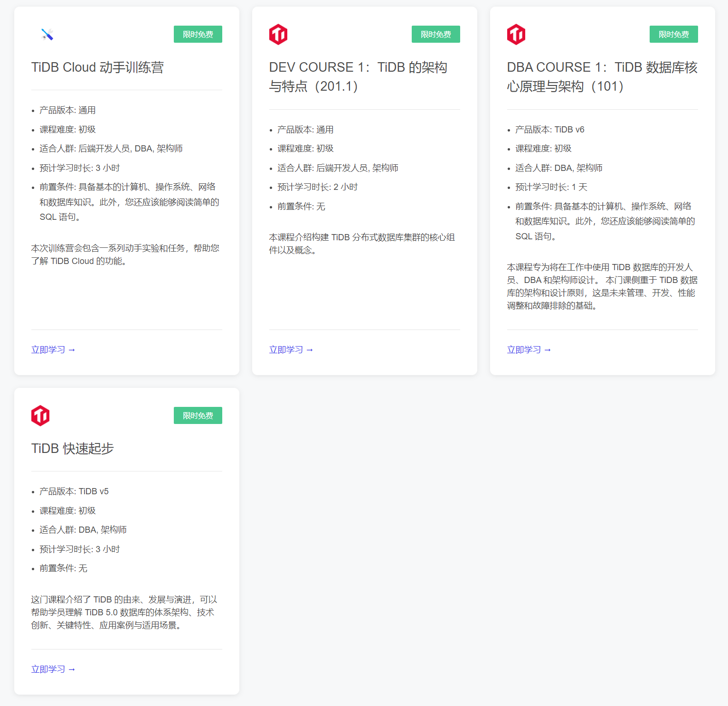Click 限时免费 badge on TiDB 快速起步 card
The width and height of the screenshot is (728, 706).
coord(198,415)
